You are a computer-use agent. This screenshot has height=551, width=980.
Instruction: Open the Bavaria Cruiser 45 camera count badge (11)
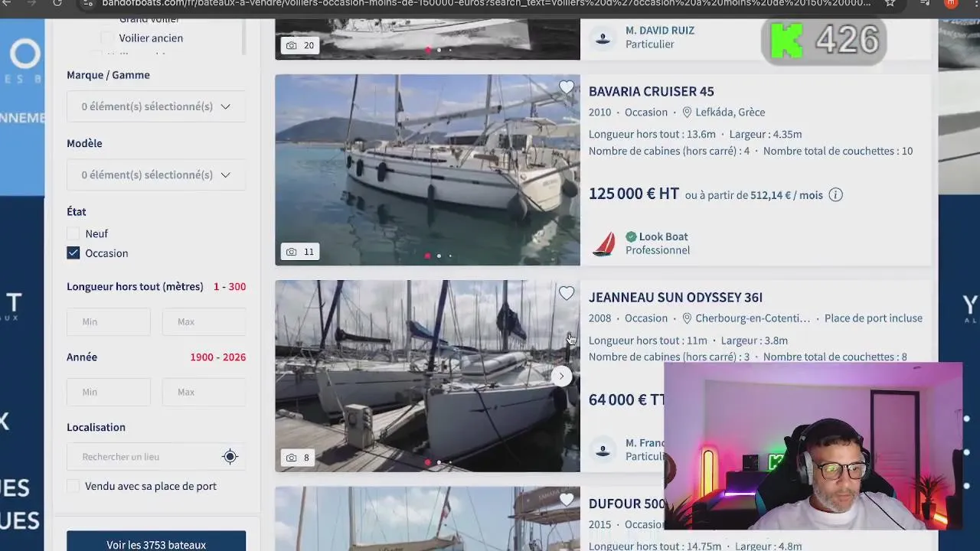(x=300, y=252)
